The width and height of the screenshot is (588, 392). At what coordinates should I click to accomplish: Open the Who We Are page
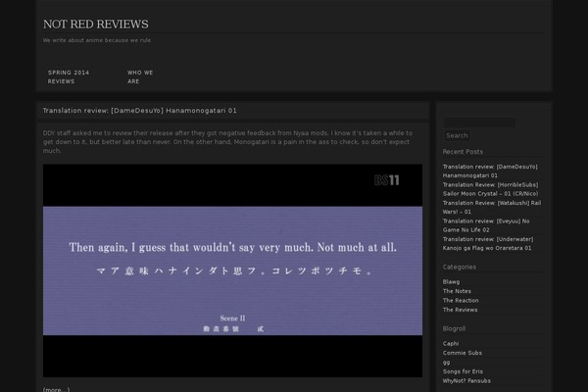(x=140, y=76)
